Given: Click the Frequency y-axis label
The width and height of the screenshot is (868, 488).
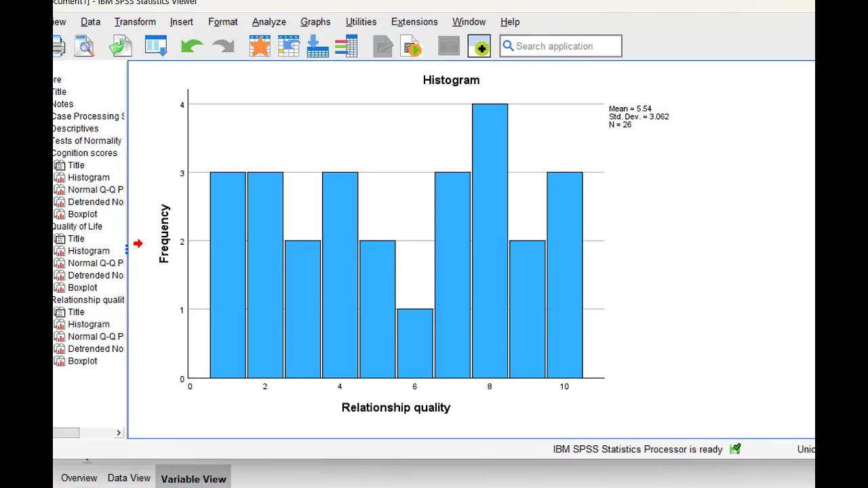Looking at the screenshot, I should 164,233.
